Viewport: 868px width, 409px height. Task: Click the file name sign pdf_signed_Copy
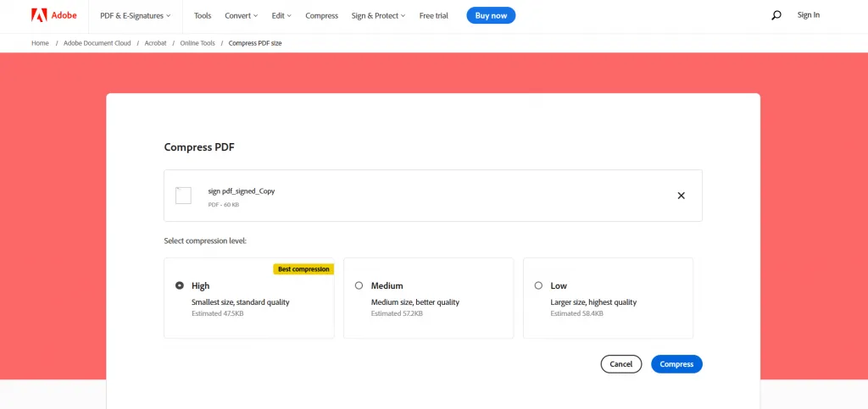(x=242, y=191)
